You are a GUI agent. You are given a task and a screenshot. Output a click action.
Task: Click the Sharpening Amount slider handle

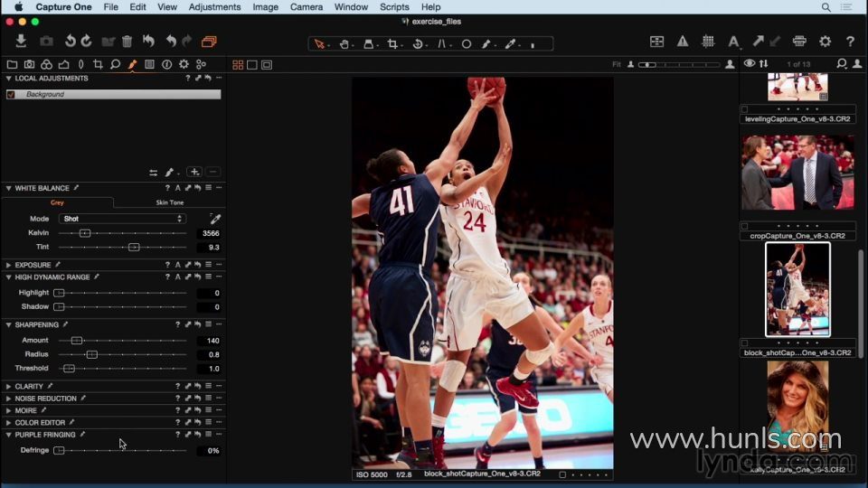click(x=77, y=341)
